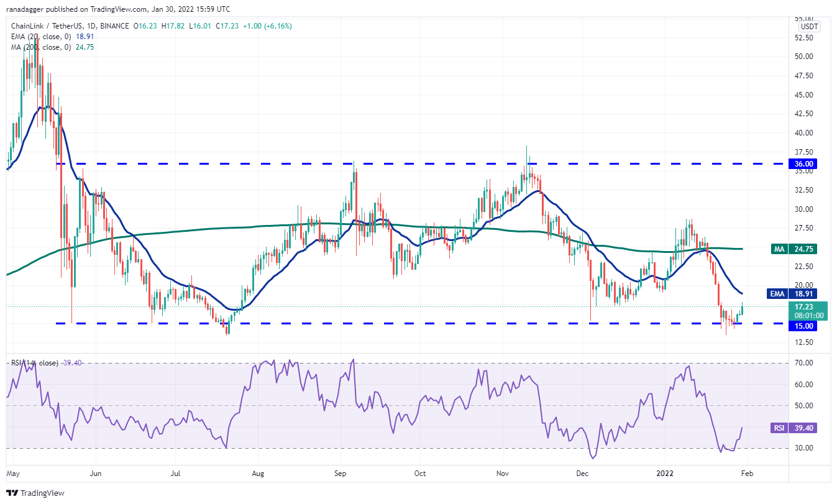Click the Oct label on the time axis
Image resolution: width=837 pixels, height=504 pixels.
pos(420,474)
